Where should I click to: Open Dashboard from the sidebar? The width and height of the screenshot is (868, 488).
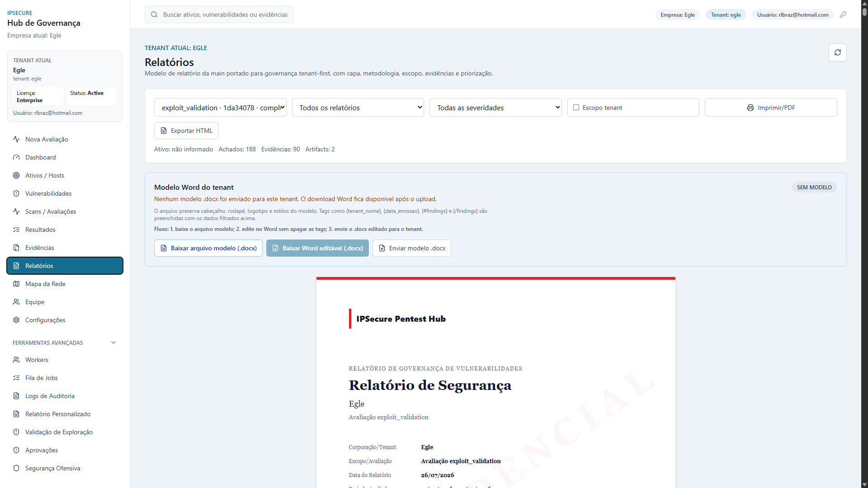[x=65, y=157]
